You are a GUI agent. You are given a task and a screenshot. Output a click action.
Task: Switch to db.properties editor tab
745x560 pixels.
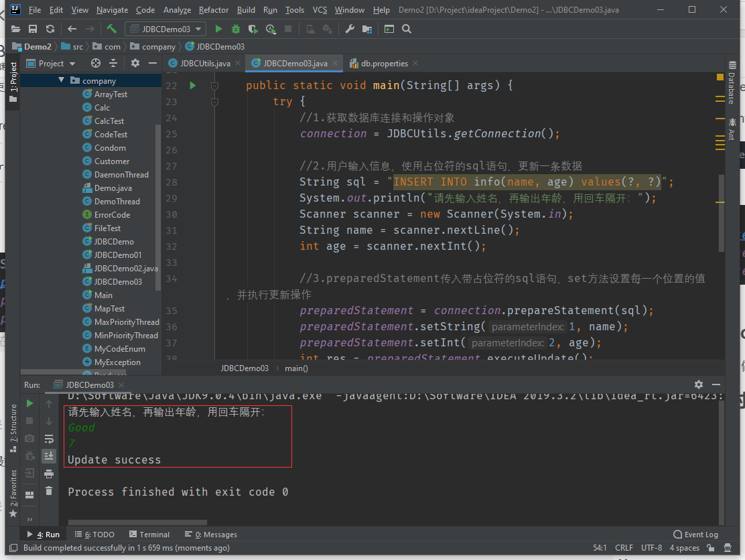[x=383, y=63]
